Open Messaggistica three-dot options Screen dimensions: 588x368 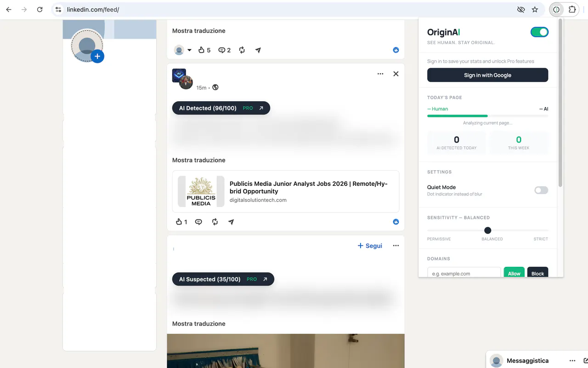coord(572,361)
